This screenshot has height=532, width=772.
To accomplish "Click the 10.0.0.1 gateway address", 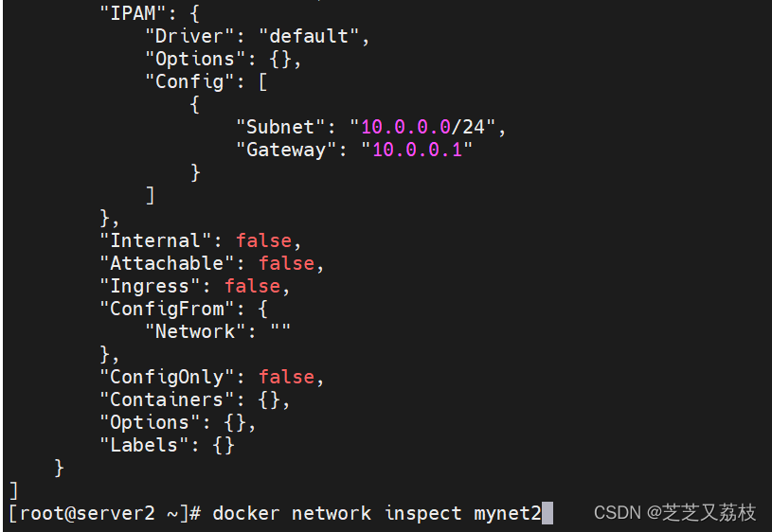I will [417, 150].
